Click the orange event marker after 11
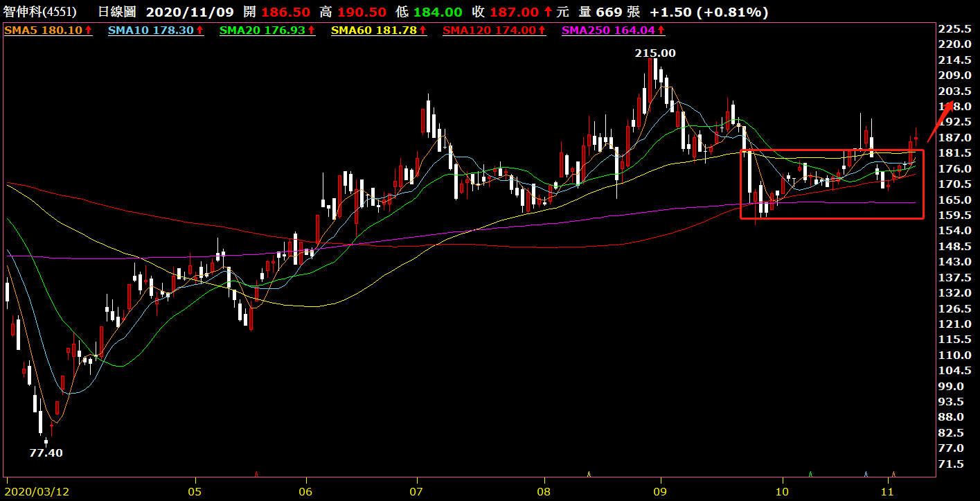The image size is (980, 501). pyautogui.click(x=893, y=474)
